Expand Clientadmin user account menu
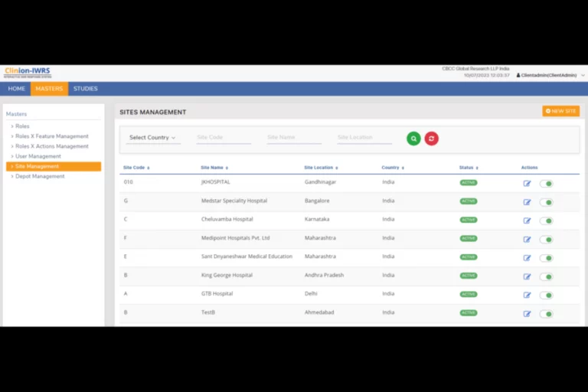 [550, 75]
